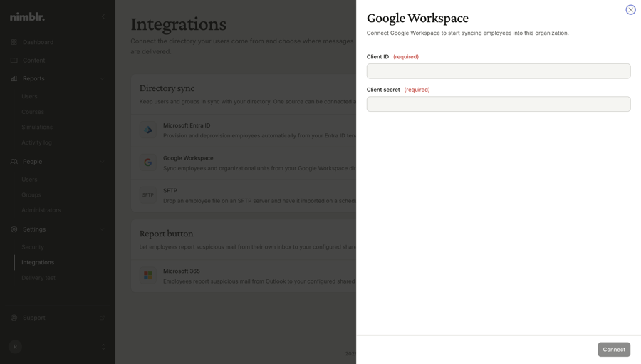This screenshot has width=641, height=364.
Task: Focus the Client ID input field
Action: click(499, 71)
